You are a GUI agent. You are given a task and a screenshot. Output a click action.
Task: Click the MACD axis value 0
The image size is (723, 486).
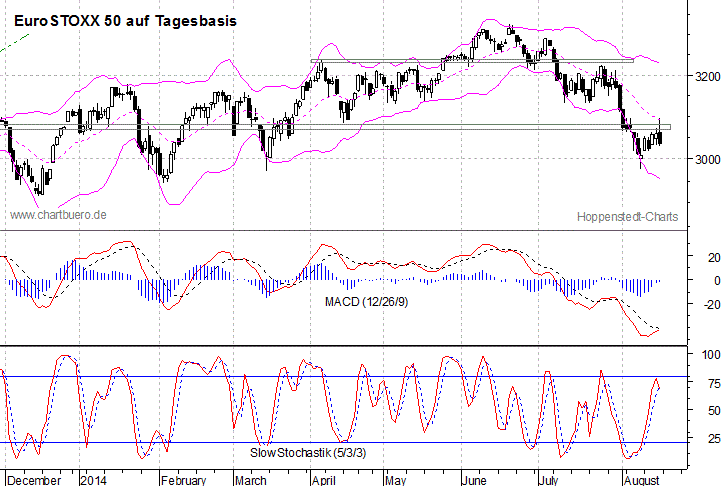[717, 280]
